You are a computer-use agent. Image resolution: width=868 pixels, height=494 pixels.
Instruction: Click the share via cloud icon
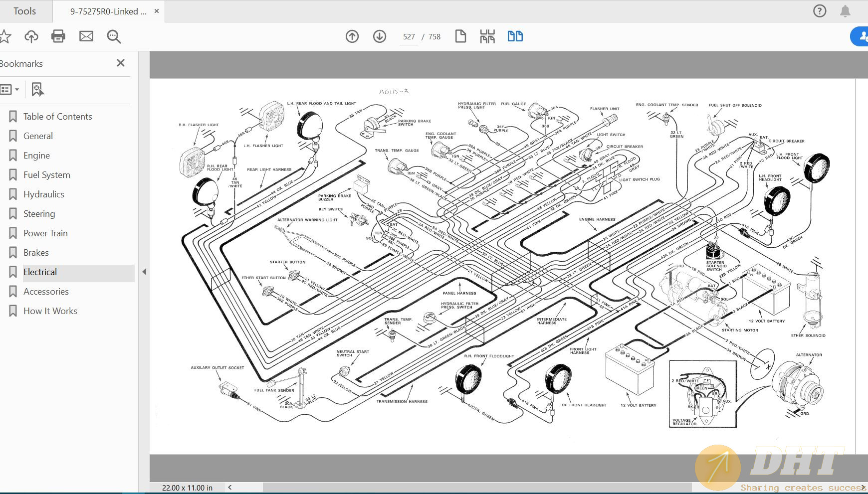tap(31, 36)
